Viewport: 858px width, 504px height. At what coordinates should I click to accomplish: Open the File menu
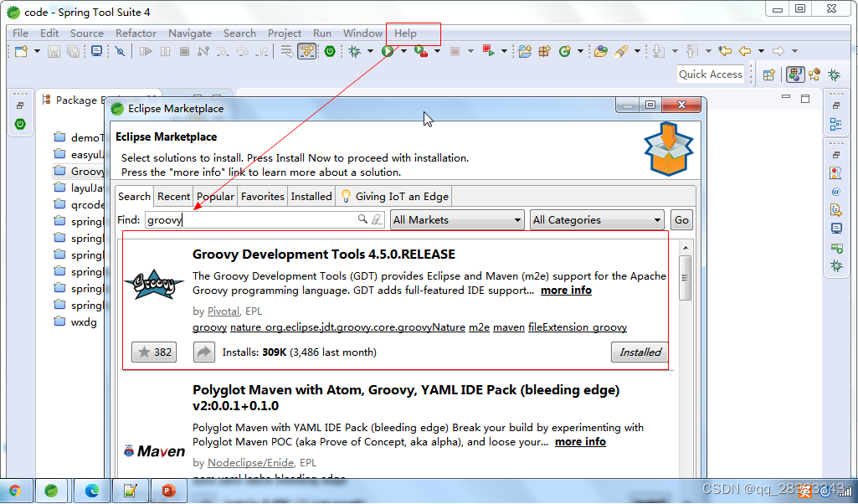[x=20, y=33]
